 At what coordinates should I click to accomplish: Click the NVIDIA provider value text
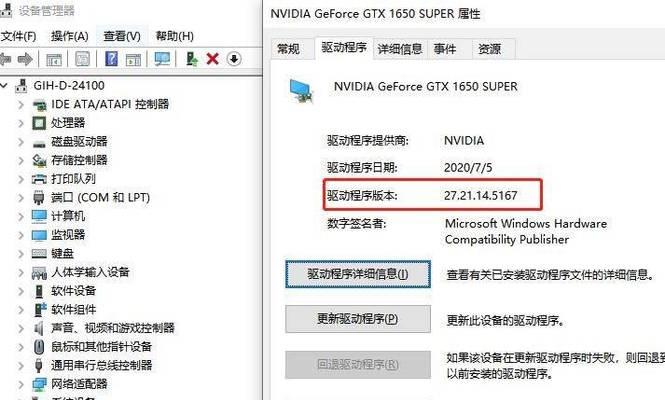tap(464, 140)
